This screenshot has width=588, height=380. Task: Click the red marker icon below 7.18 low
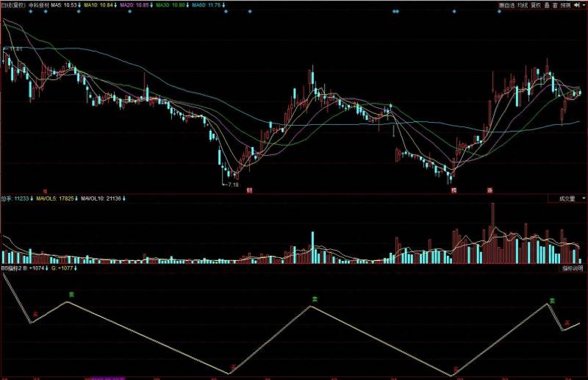pos(249,190)
